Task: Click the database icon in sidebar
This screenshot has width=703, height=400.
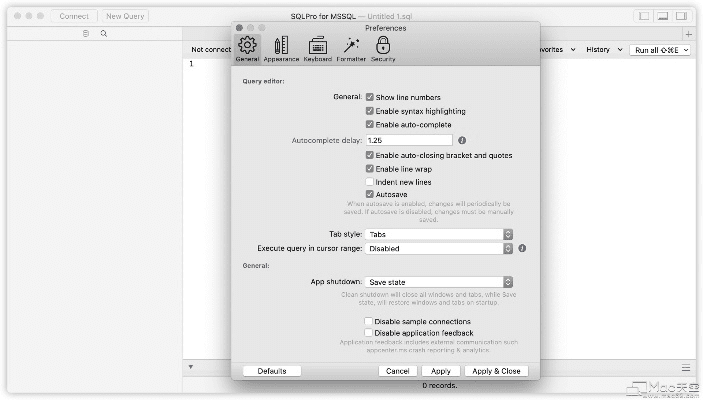Action: click(x=86, y=34)
